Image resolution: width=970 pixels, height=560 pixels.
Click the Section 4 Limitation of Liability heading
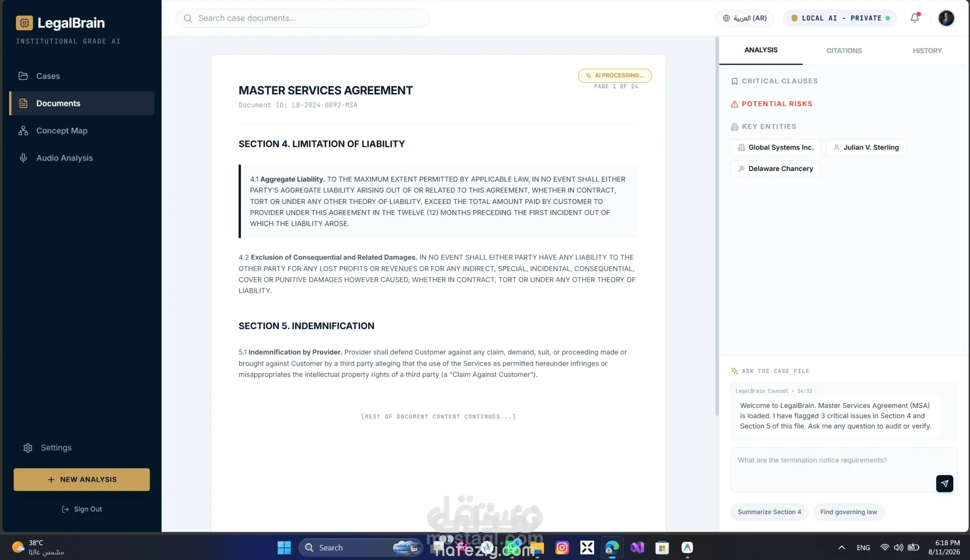tap(321, 144)
